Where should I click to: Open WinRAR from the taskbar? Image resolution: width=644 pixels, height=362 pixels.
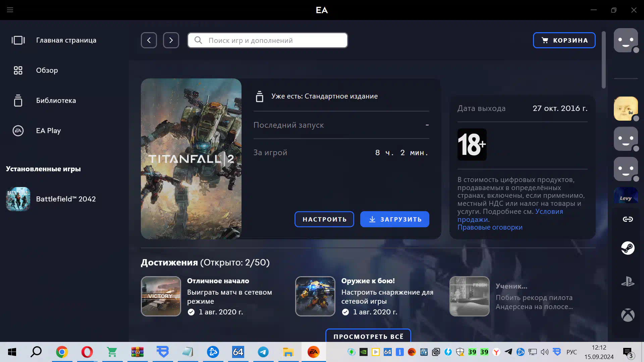click(138, 352)
